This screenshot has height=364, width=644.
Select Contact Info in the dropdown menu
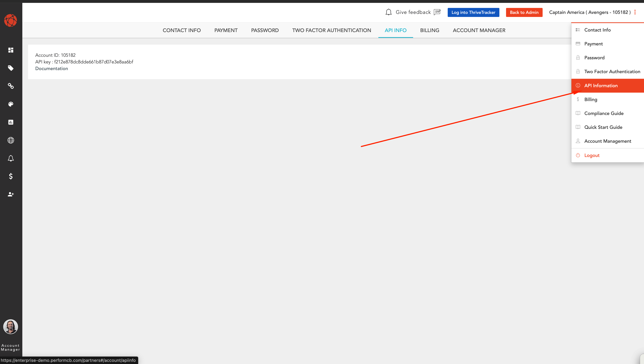click(607, 30)
